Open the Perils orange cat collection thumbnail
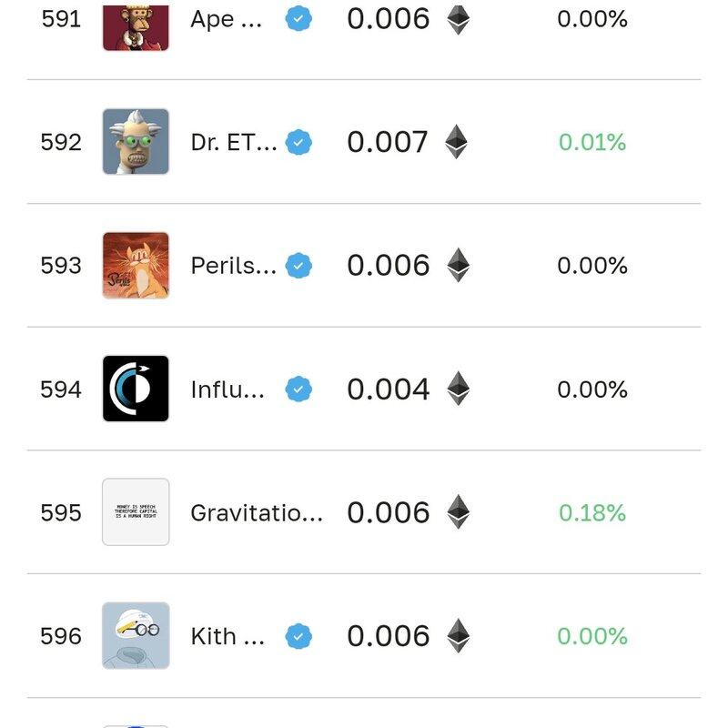Viewport: 728px width, 728px height. click(x=136, y=266)
